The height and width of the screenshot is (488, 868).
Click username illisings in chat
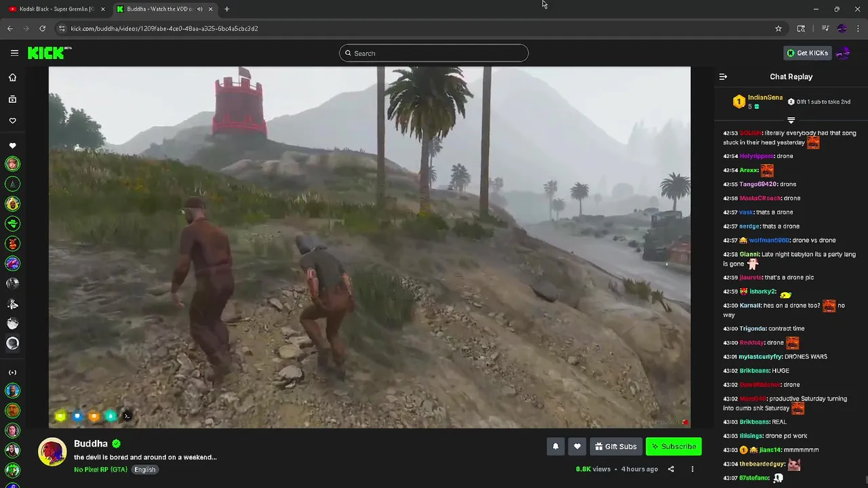coord(751,436)
